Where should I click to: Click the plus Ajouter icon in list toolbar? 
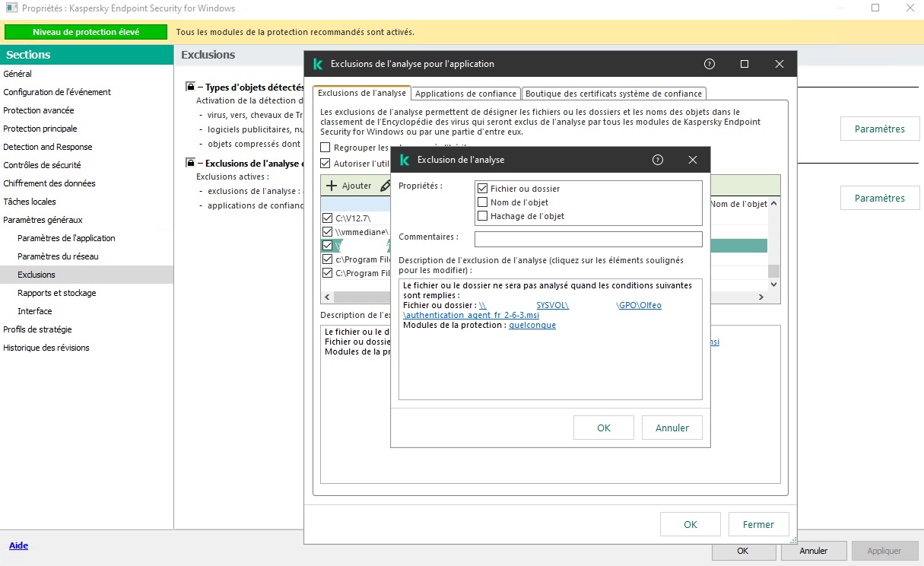(x=332, y=186)
